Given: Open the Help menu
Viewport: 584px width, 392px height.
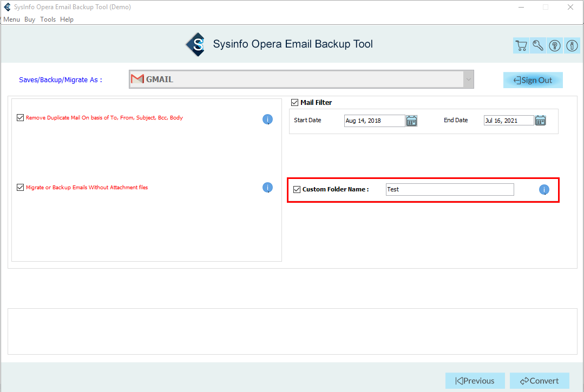Looking at the screenshot, I should 67,19.
